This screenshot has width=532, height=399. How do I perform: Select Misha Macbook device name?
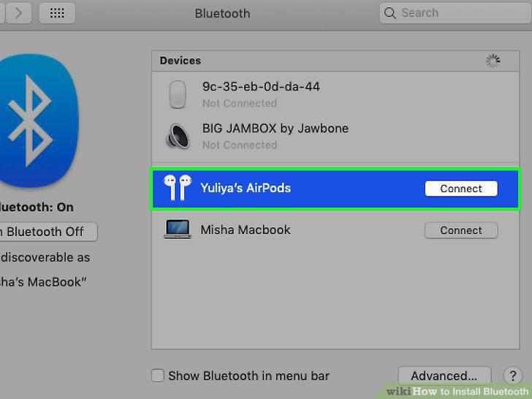pos(246,229)
